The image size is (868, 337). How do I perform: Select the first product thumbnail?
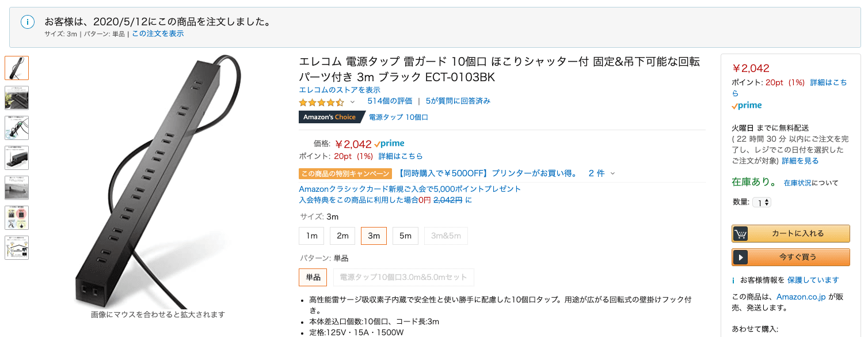point(17,68)
